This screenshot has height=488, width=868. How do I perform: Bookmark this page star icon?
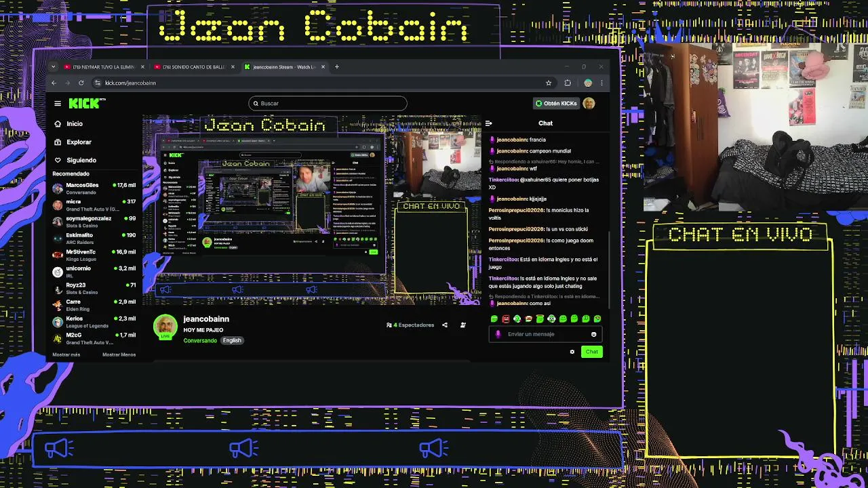(x=549, y=83)
